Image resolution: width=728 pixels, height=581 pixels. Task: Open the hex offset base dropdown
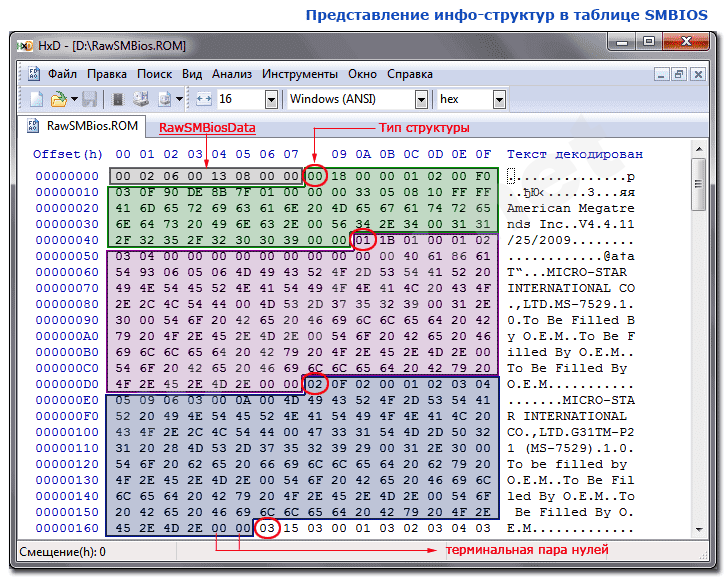coord(497,99)
